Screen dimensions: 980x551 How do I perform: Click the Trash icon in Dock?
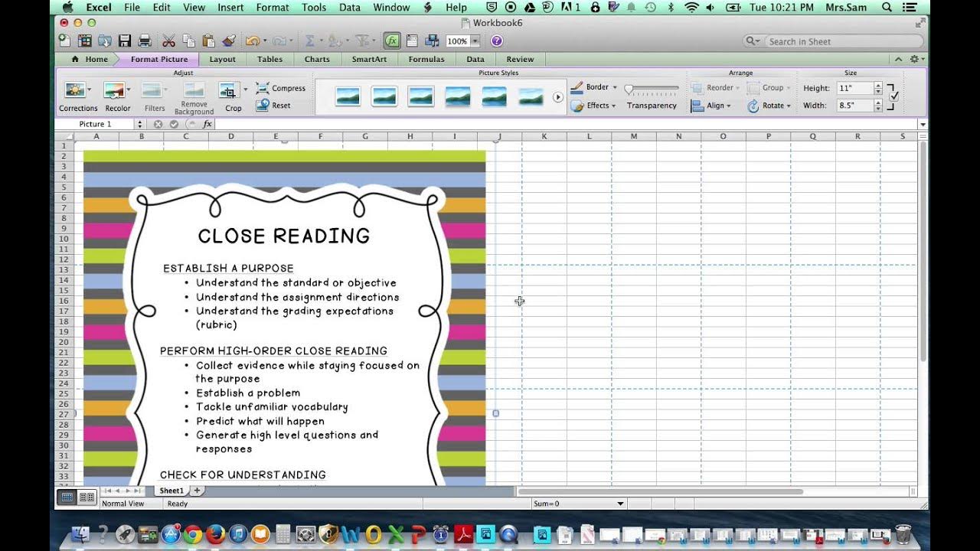pos(903,533)
